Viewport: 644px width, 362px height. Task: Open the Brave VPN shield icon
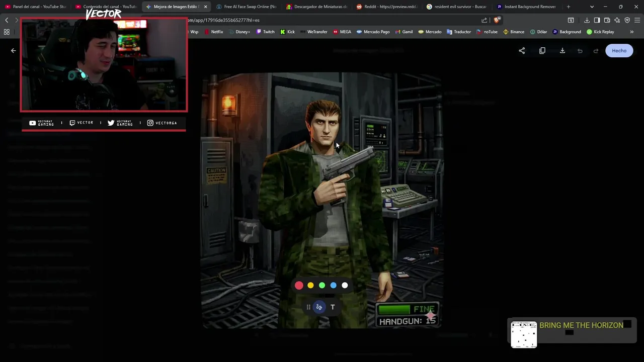click(x=627, y=20)
